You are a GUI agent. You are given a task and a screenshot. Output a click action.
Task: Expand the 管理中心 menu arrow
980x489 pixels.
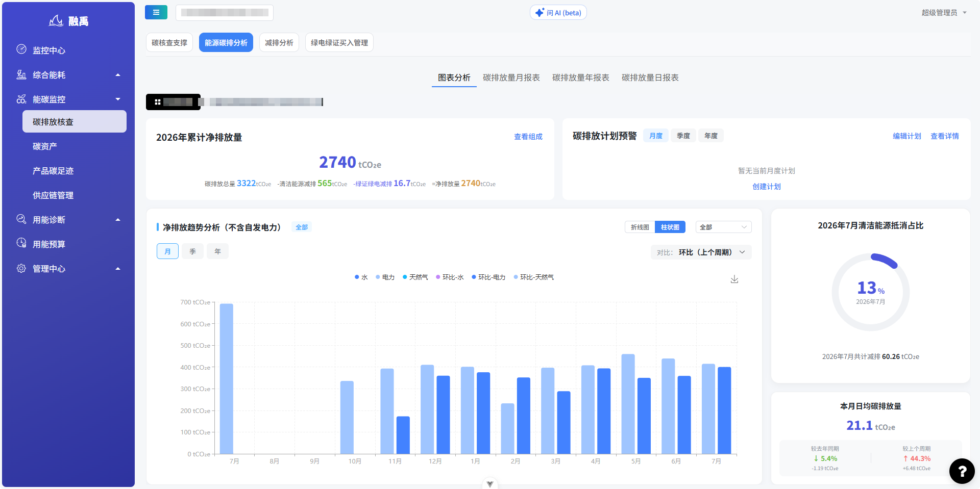point(118,269)
